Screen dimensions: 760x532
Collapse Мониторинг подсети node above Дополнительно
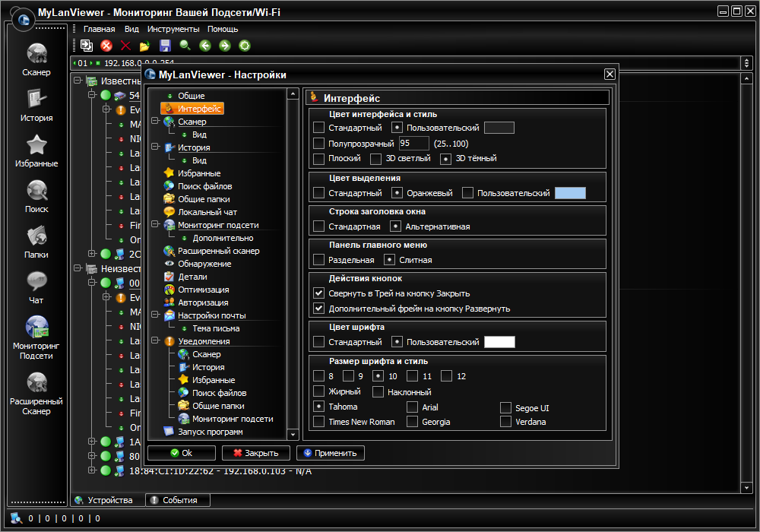coord(155,224)
